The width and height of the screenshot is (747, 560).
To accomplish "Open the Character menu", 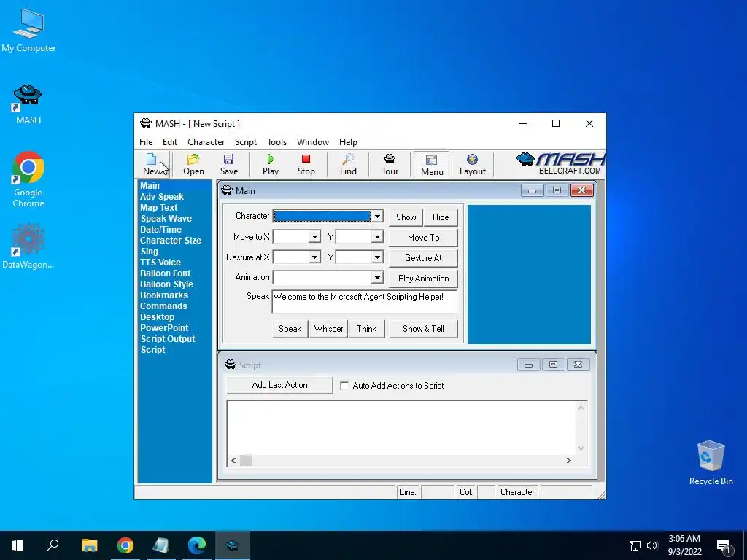I will 206,142.
